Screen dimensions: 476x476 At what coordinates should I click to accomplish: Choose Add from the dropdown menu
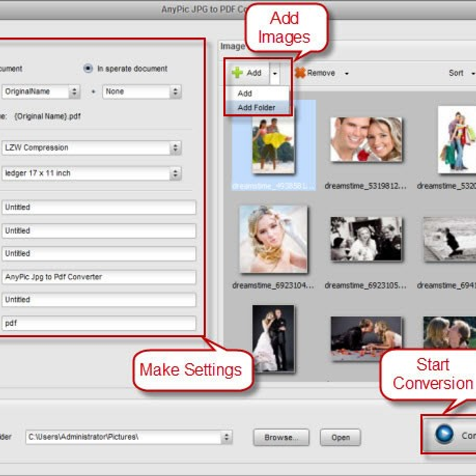click(245, 93)
